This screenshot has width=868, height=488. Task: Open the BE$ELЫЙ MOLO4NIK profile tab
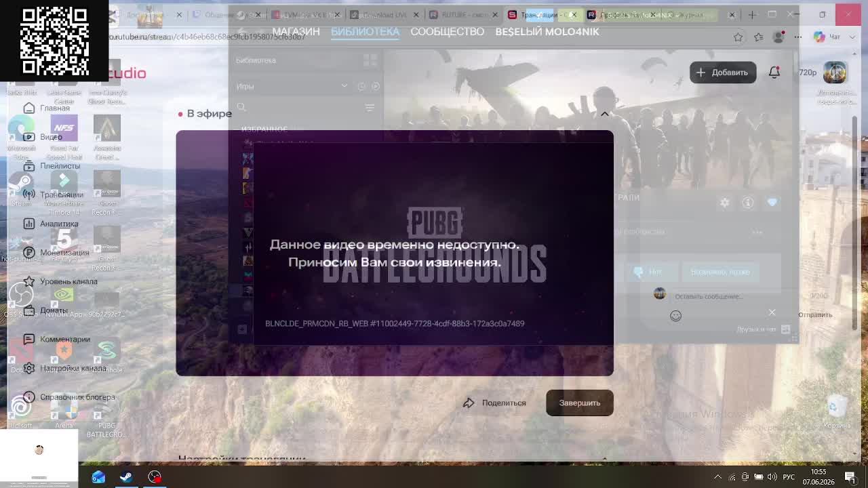click(x=547, y=32)
